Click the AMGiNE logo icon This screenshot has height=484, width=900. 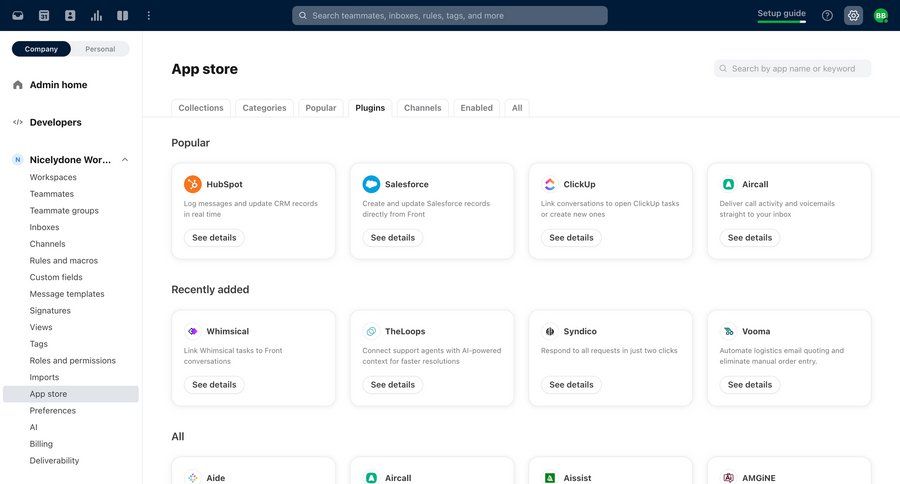coord(728,478)
